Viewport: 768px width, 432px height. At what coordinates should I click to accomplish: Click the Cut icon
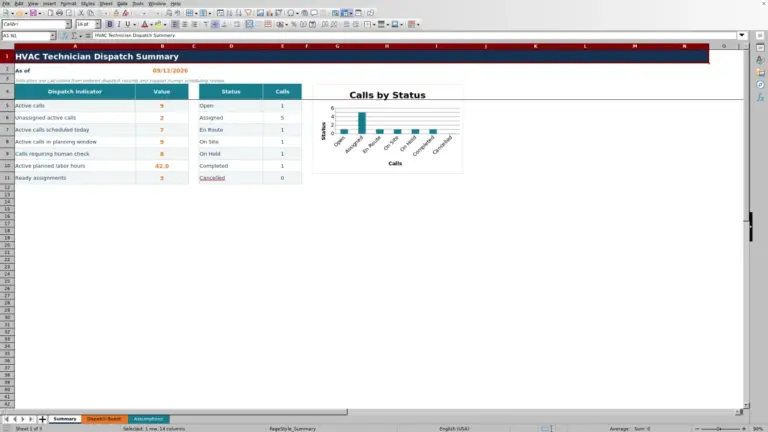pos(81,13)
